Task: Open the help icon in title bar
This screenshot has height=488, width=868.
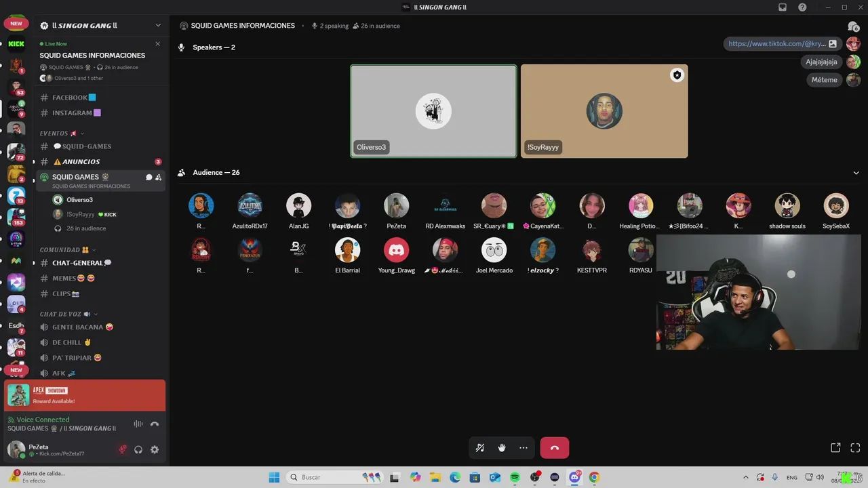Action: 802,7
